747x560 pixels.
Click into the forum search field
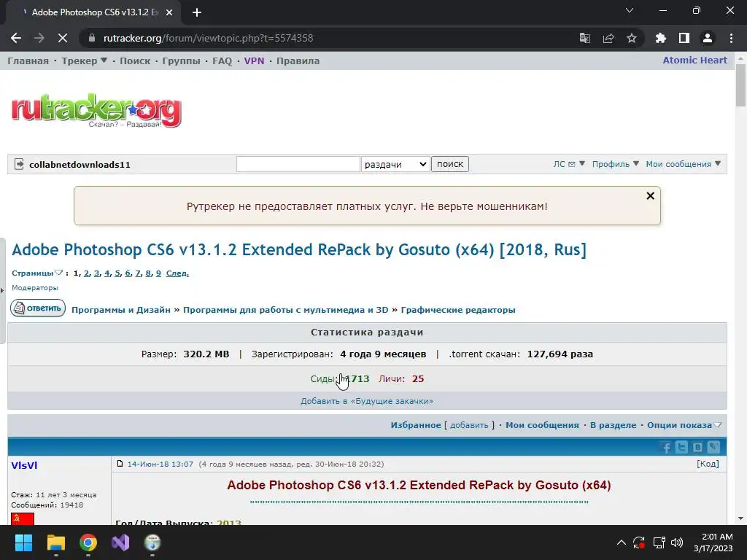tap(298, 164)
